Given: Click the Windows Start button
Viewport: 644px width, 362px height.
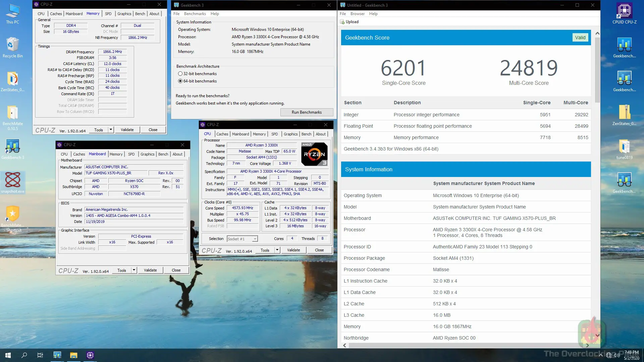Looking at the screenshot, I should point(8,355).
